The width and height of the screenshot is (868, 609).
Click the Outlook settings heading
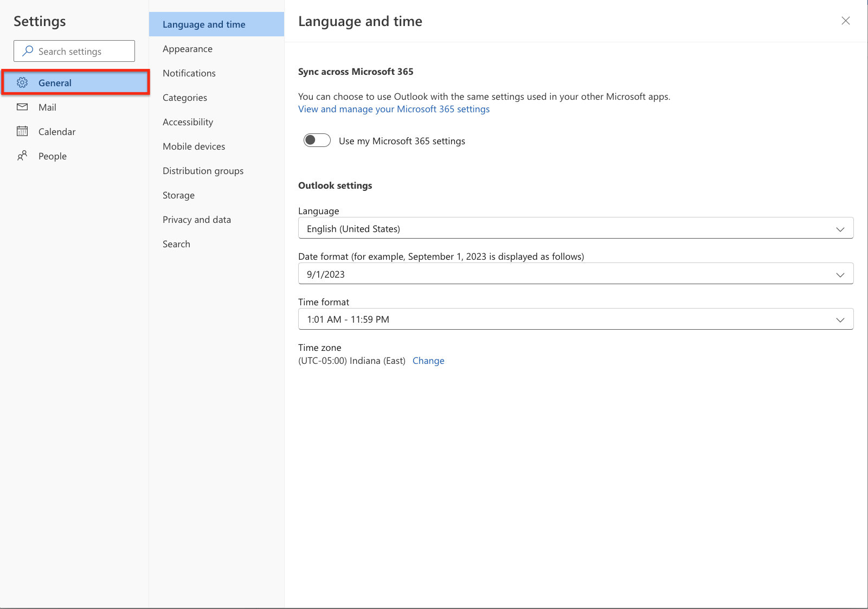(x=335, y=185)
